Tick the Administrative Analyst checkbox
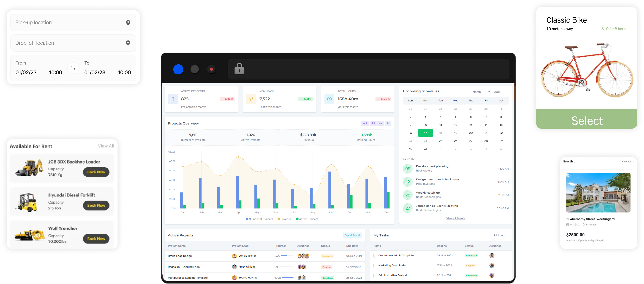 click(x=375, y=275)
